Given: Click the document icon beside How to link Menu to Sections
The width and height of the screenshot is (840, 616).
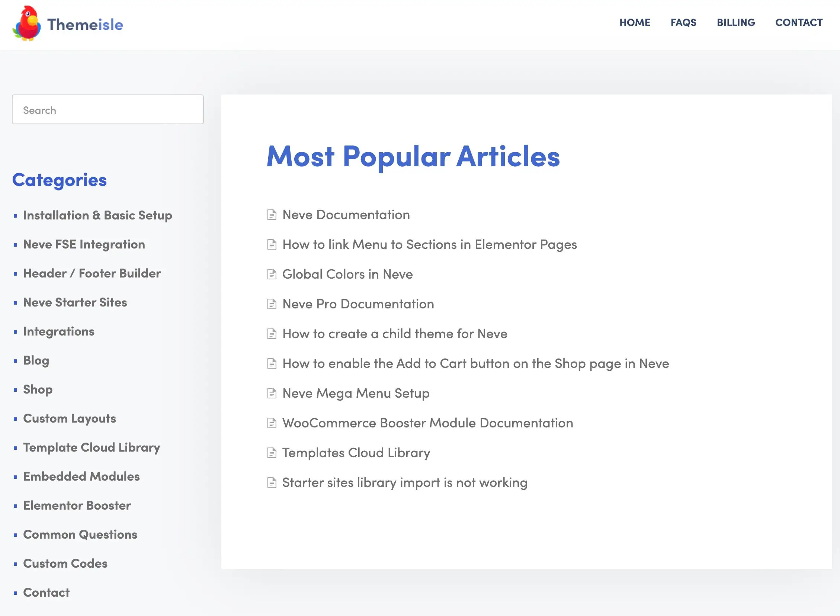Looking at the screenshot, I should (272, 245).
